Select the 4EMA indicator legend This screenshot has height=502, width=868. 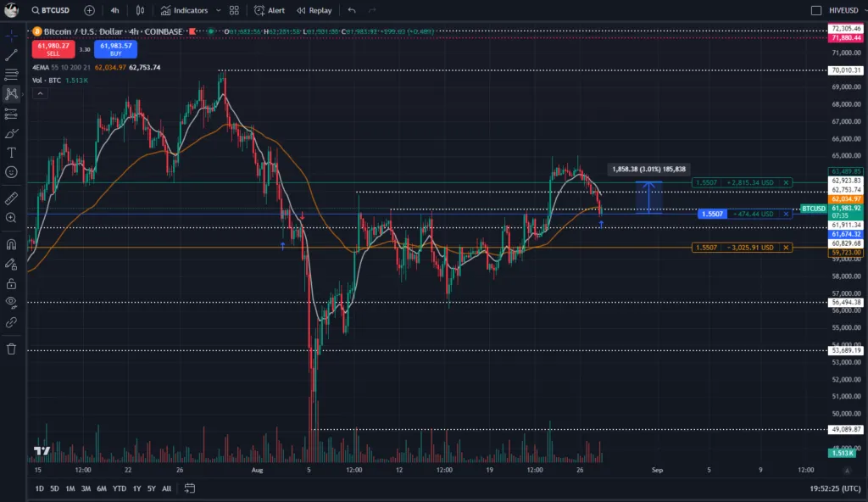(97, 67)
